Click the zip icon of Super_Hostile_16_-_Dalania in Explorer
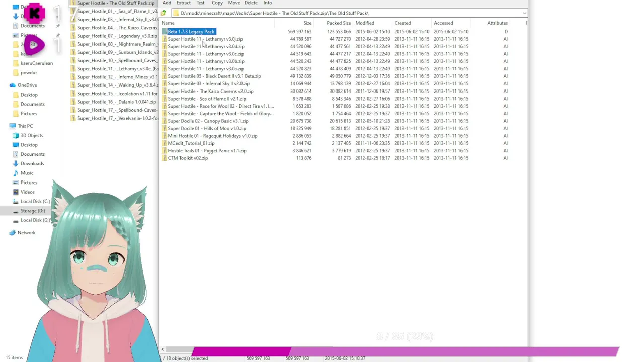644x362 pixels. (73, 102)
